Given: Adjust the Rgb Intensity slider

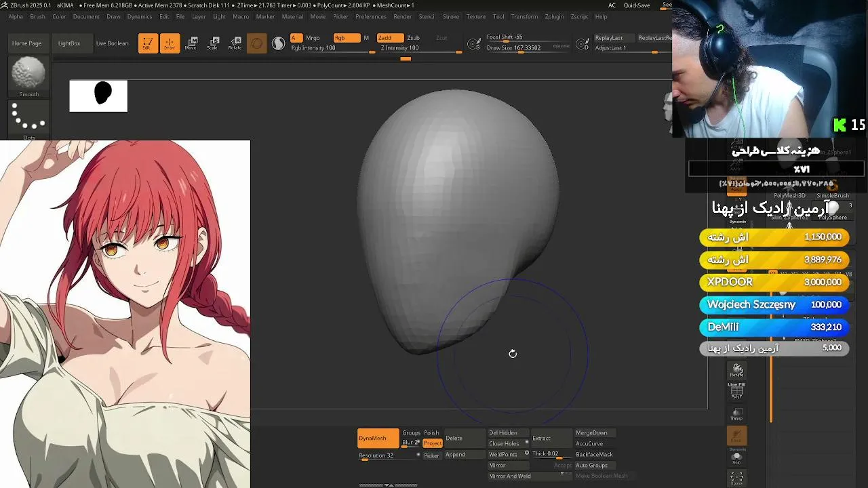Looking at the screenshot, I should (333, 49).
